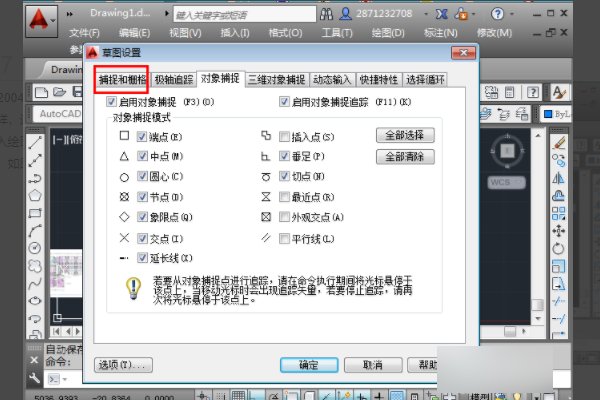600x400 pixels.
Task: Select the Array tool
Action: pos(559,213)
